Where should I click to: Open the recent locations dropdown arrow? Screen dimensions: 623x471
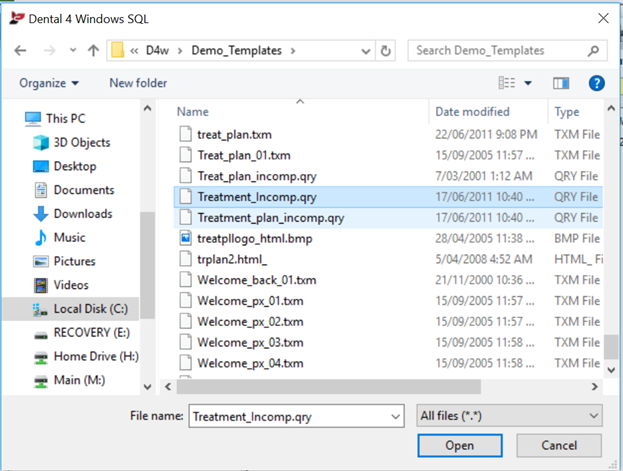click(73, 50)
